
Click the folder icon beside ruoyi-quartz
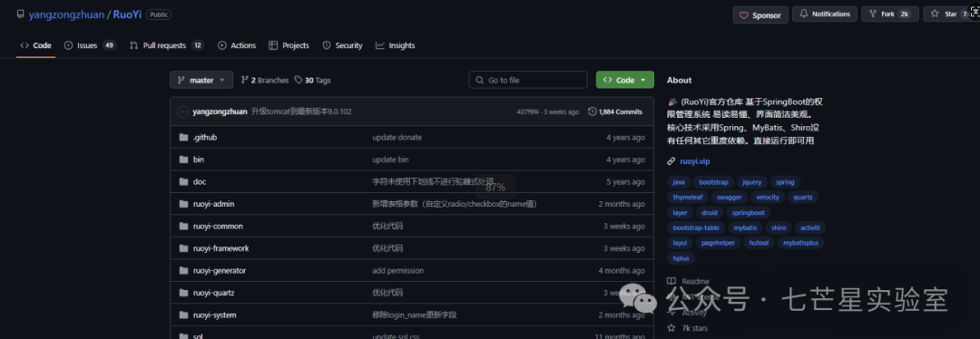183,292
